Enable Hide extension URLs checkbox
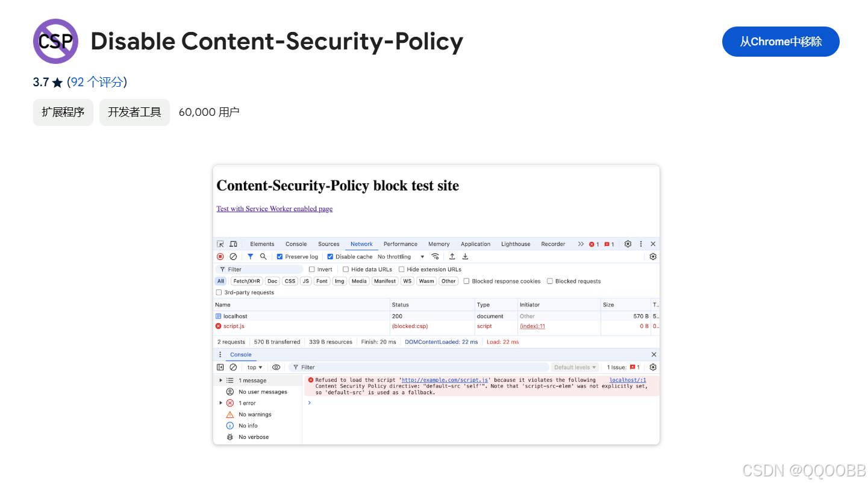This screenshot has height=486, width=868. [x=401, y=270]
